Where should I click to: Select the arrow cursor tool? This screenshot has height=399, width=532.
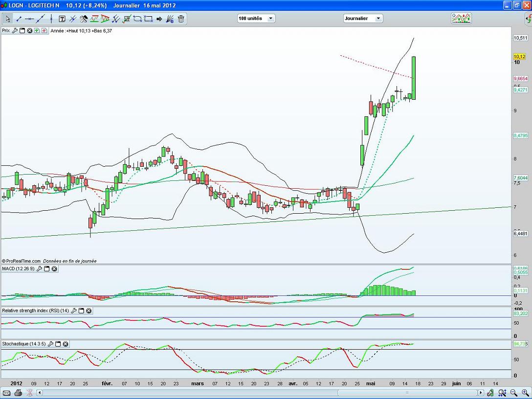(8, 19)
